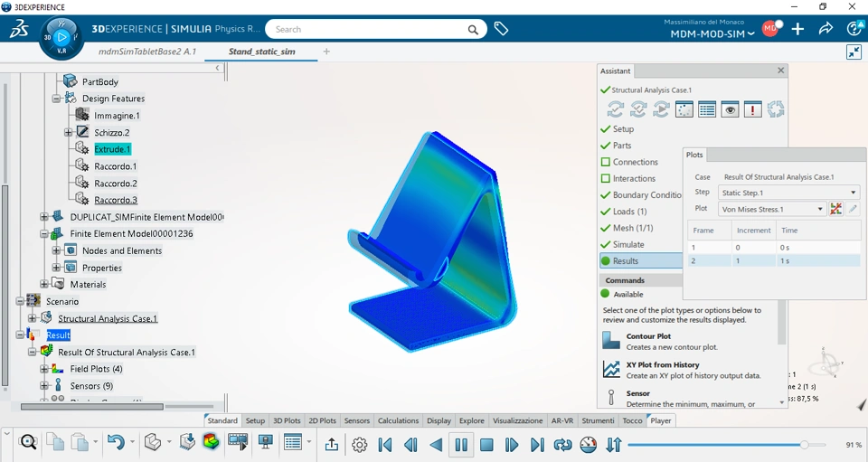
Task: Stop the animation playback
Action: click(486, 444)
